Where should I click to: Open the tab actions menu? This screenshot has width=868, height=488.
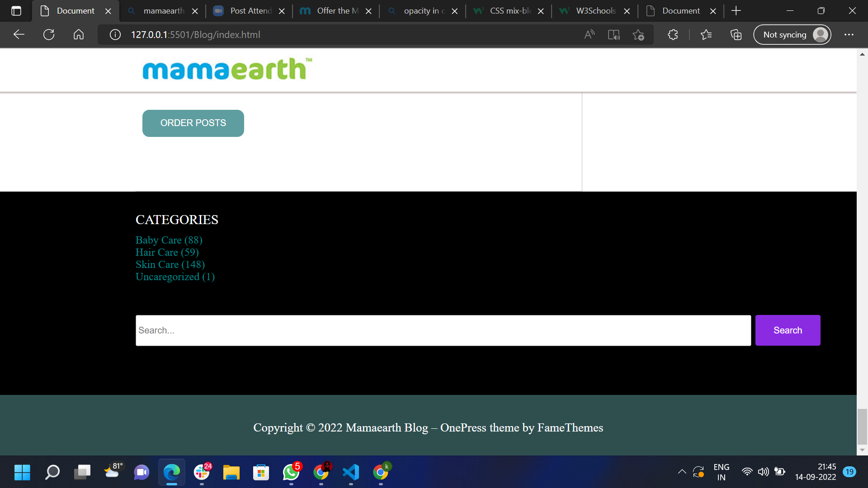coord(16,10)
